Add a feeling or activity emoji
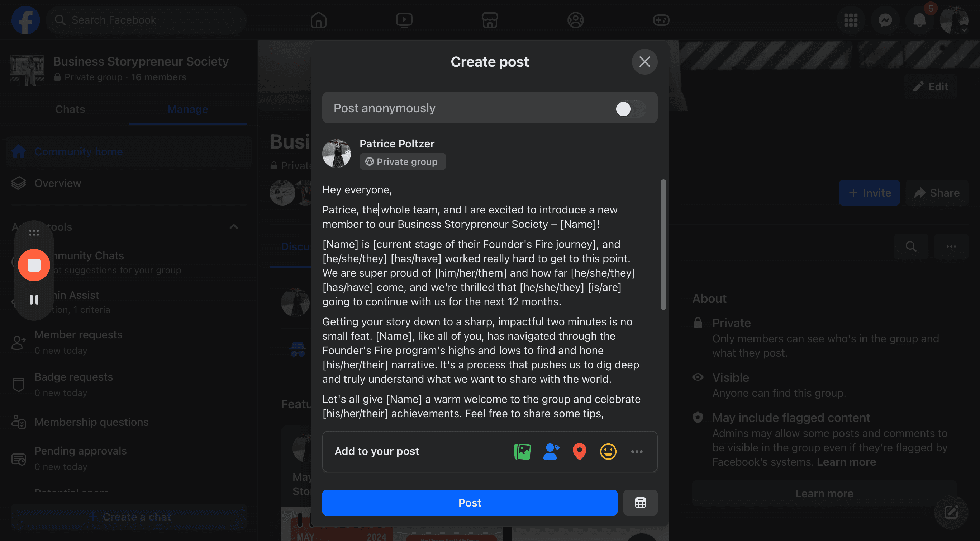This screenshot has width=980, height=541. point(608,452)
